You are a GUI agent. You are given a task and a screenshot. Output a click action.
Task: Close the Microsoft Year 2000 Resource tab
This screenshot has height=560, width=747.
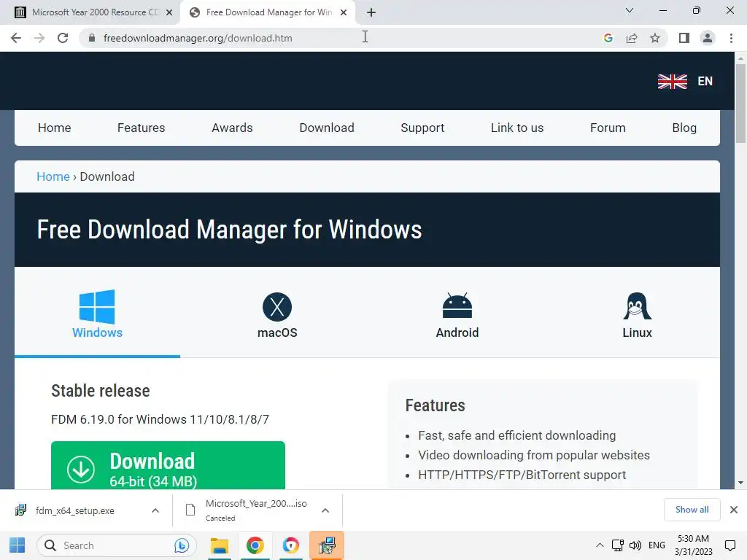click(169, 12)
